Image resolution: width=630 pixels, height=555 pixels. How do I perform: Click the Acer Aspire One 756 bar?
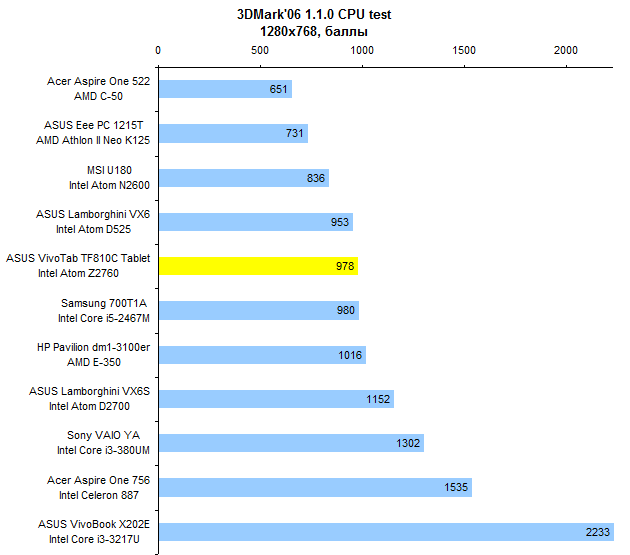(315, 487)
